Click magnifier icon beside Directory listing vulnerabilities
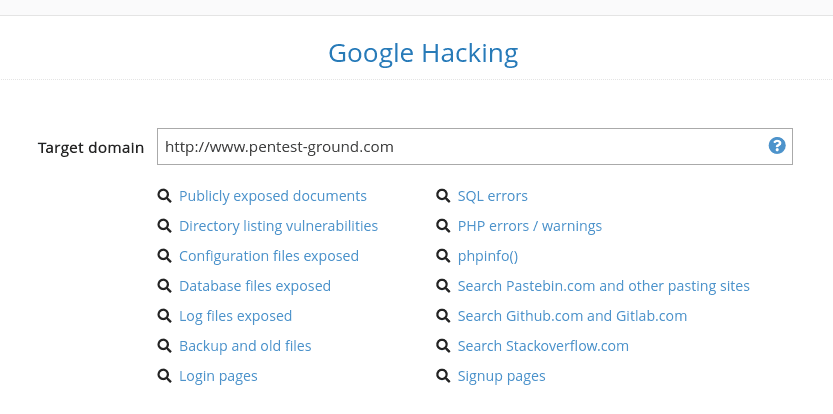This screenshot has height=414, width=833. click(x=164, y=226)
